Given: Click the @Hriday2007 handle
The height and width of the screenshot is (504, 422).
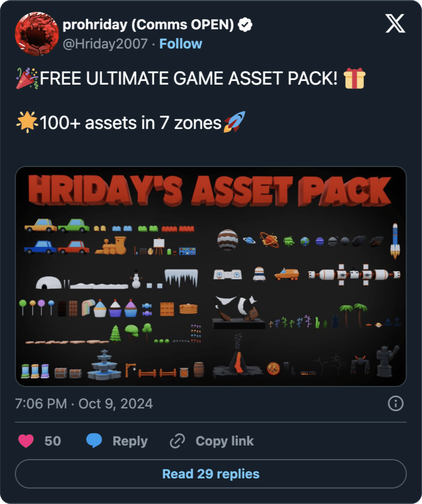Looking at the screenshot, I should tap(105, 44).
